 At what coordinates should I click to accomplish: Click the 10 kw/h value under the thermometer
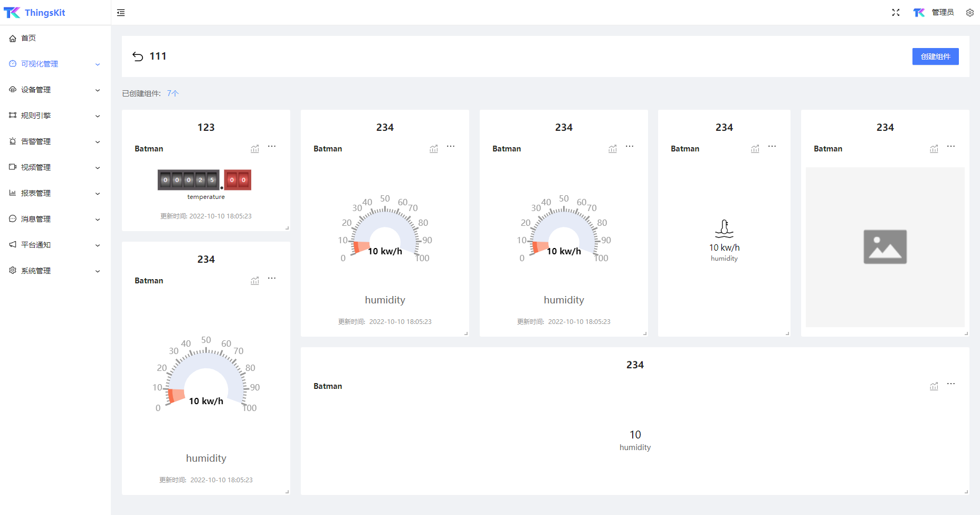point(724,248)
